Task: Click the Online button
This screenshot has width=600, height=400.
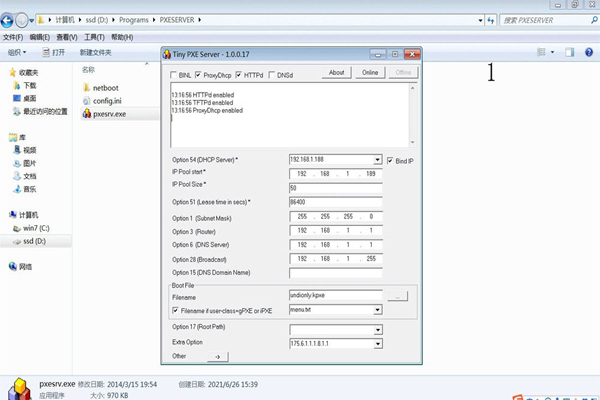Action: click(x=370, y=72)
